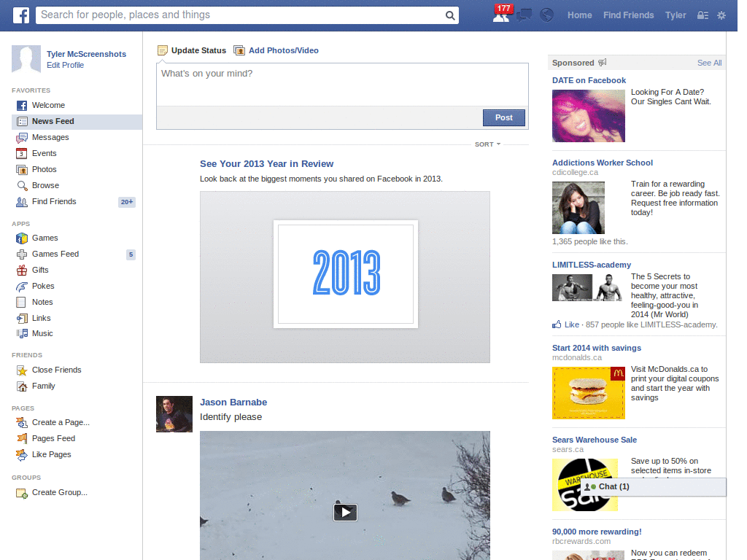
Task: Click See All sponsored link
Action: coord(709,63)
